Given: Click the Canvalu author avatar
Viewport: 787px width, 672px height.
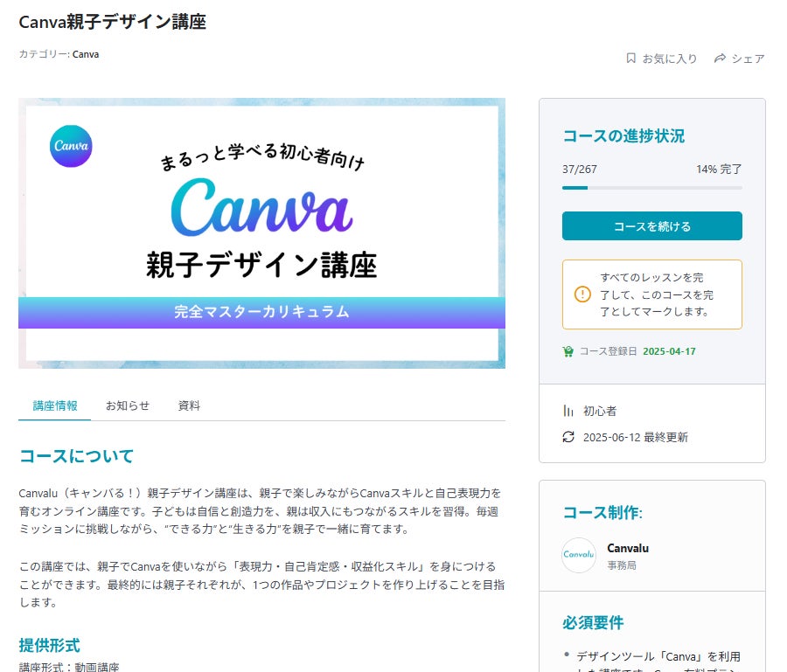Looking at the screenshot, I should pos(579,555).
